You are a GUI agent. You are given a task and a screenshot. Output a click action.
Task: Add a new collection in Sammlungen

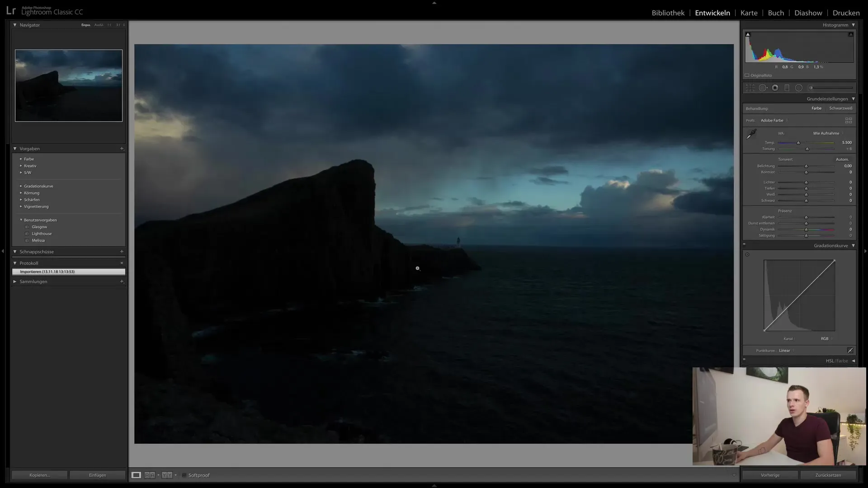click(x=122, y=281)
